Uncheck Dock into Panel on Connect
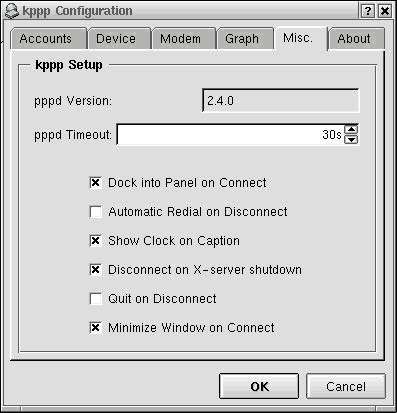This screenshot has height=413, width=397. pyautogui.click(x=96, y=183)
